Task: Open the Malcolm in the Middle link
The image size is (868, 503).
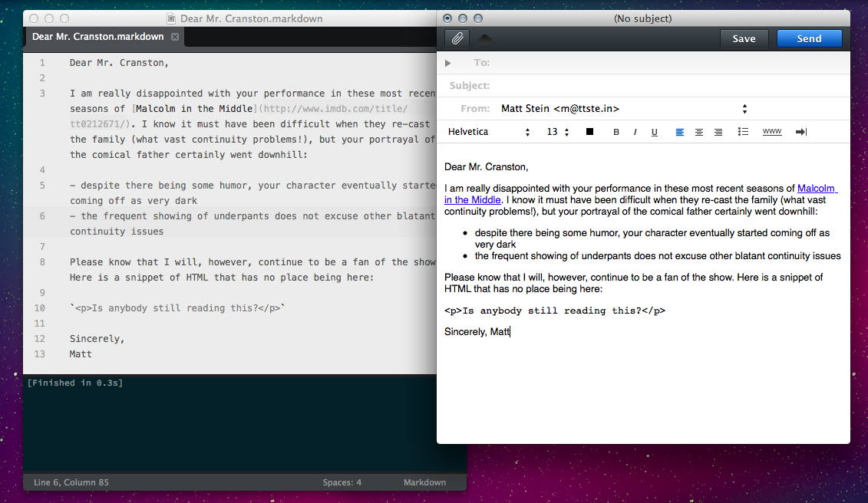Action: point(816,188)
